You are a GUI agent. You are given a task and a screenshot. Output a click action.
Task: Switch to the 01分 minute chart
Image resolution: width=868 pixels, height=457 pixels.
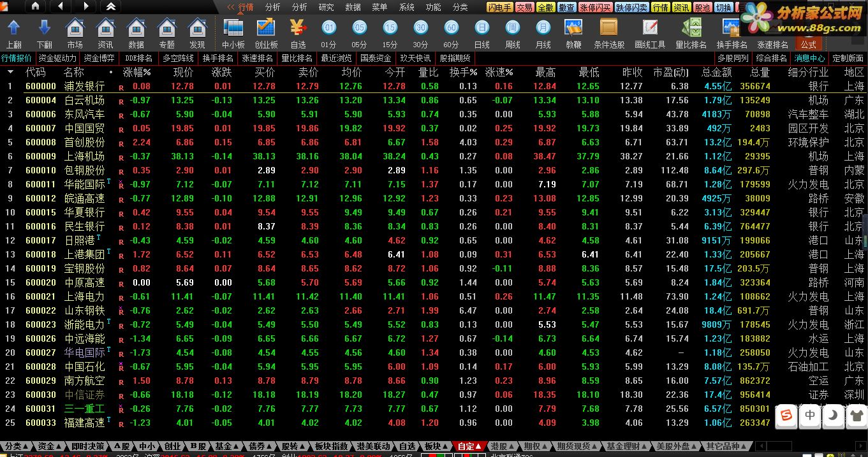click(328, 28)
